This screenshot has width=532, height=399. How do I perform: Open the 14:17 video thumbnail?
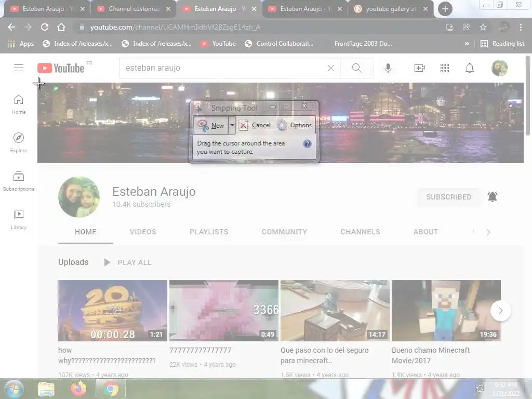[x=335, y=311]
